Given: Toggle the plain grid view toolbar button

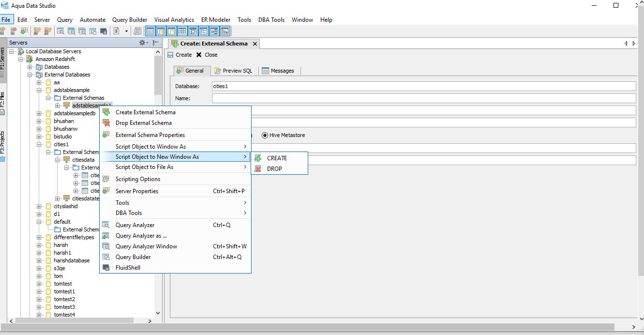Looking at the screenshot, I should [x=181, y=31].
